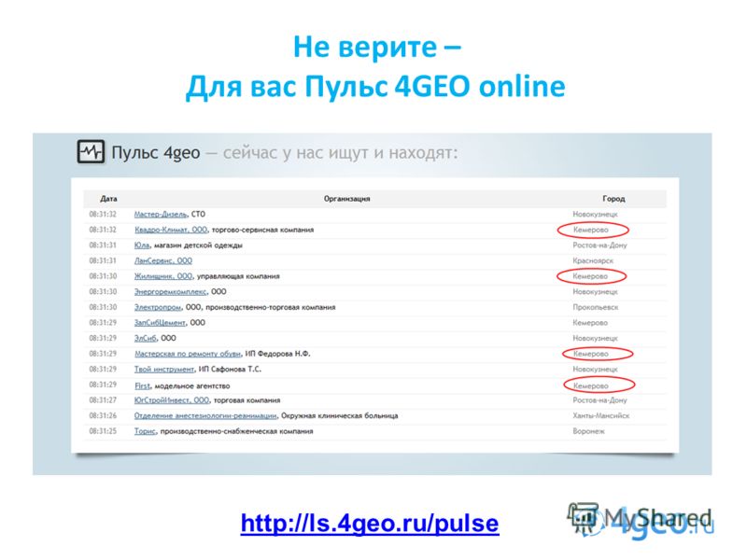The height and width of the screenshot is (560, 747).
Task: Follow the Юла children's clothing store link
Action: tap(142, 245)
